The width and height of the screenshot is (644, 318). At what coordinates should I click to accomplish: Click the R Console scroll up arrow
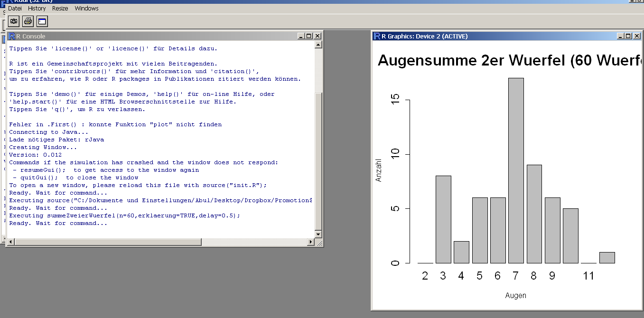(318, 45)
